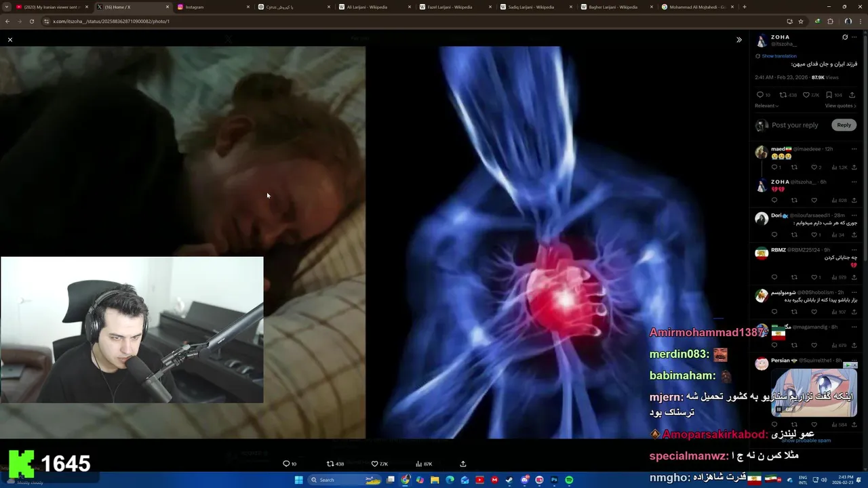Click the Reply button

(x=844, y=125)
